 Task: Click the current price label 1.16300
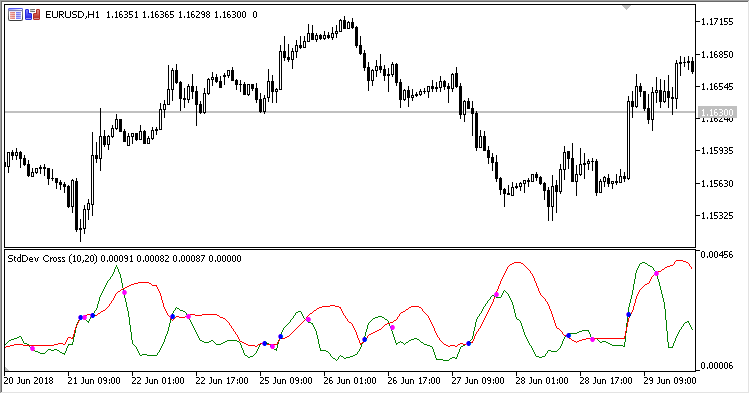tap(717, 112)
